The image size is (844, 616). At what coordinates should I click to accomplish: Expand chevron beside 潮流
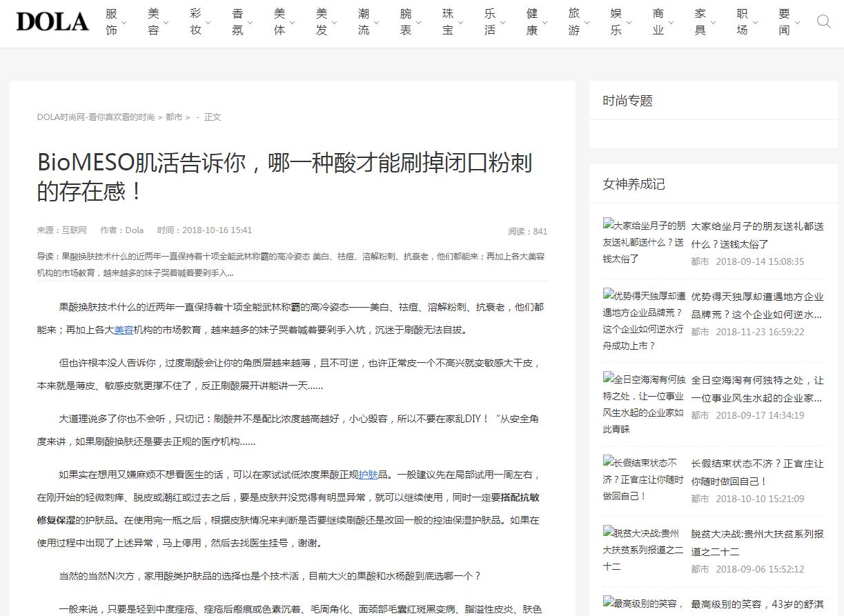pos(377,22)
